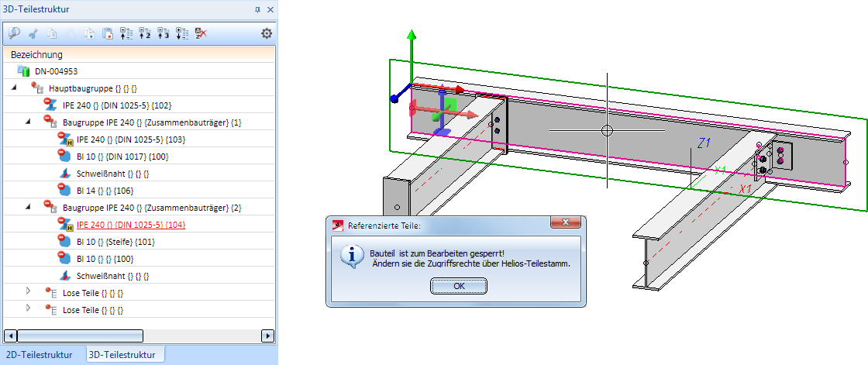868x365 pixels.
Task: Click the horizontal scrollbar thumb
Action: (x=81, y=336)
